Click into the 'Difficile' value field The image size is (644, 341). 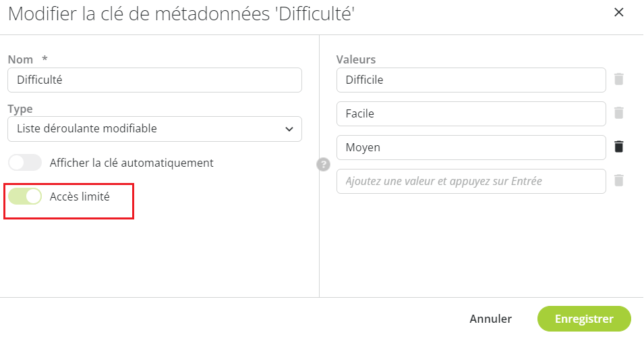[x=471, y=80]
